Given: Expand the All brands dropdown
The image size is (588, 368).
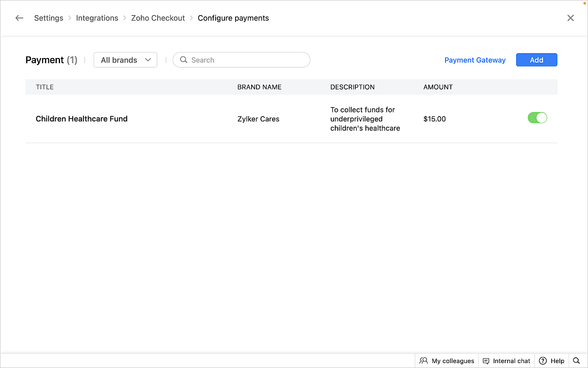Looking at the screenshot, I should [125, 60].
